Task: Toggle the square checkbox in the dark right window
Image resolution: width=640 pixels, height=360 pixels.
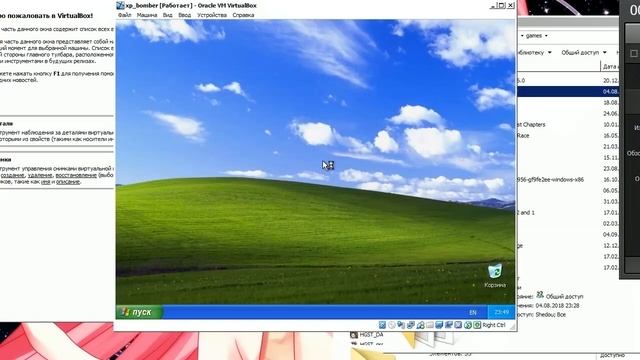Action: tap(634, 53)
